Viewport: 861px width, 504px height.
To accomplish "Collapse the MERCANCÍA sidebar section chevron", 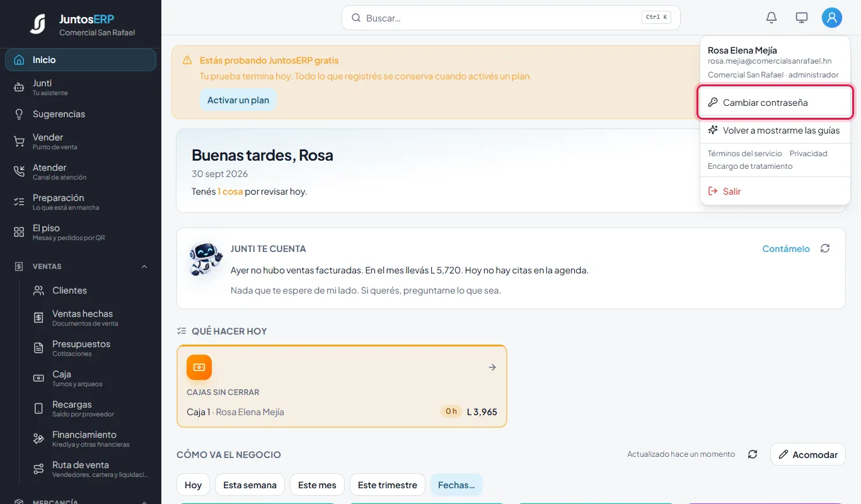I will [144, 502].
